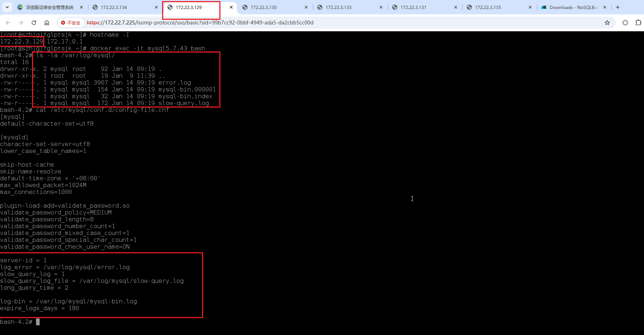644x335 pixels.
Task: Expand the tab search dropdown chevron
Action: [x=7, y=7]
